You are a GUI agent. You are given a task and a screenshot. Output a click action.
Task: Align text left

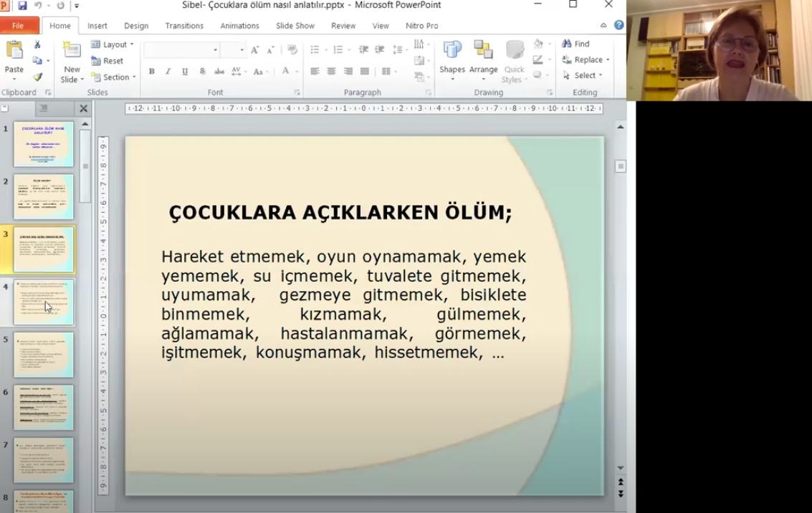315,72
